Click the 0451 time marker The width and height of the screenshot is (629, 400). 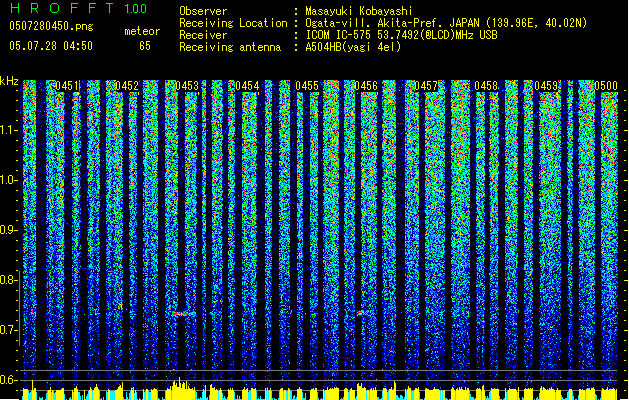click(x=67, y=86)
